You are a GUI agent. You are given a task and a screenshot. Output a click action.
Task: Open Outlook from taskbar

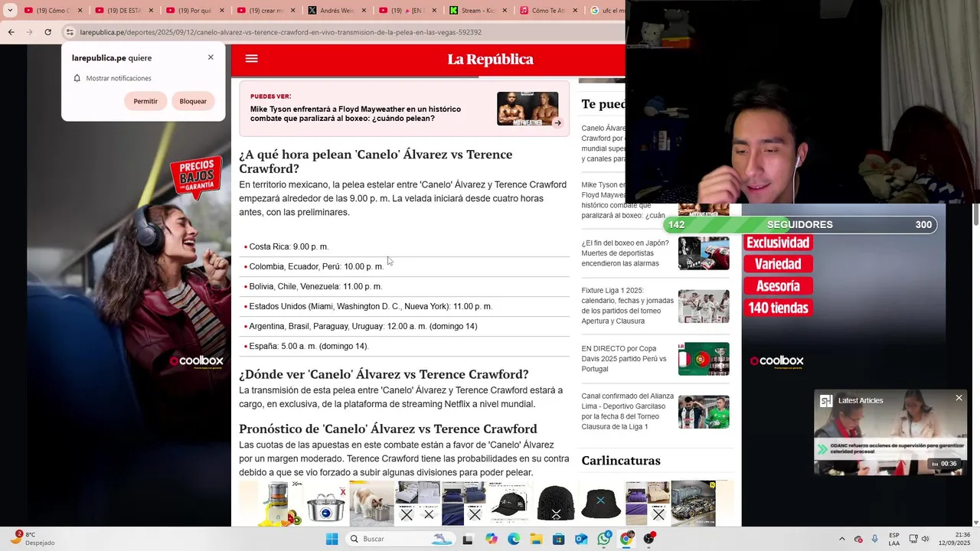pos(581,539)
